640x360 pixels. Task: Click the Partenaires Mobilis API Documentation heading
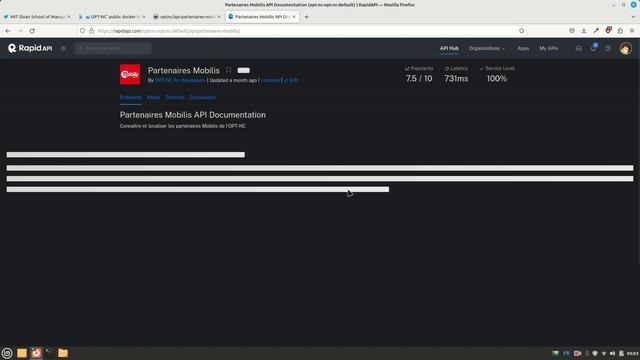point(193,115)
